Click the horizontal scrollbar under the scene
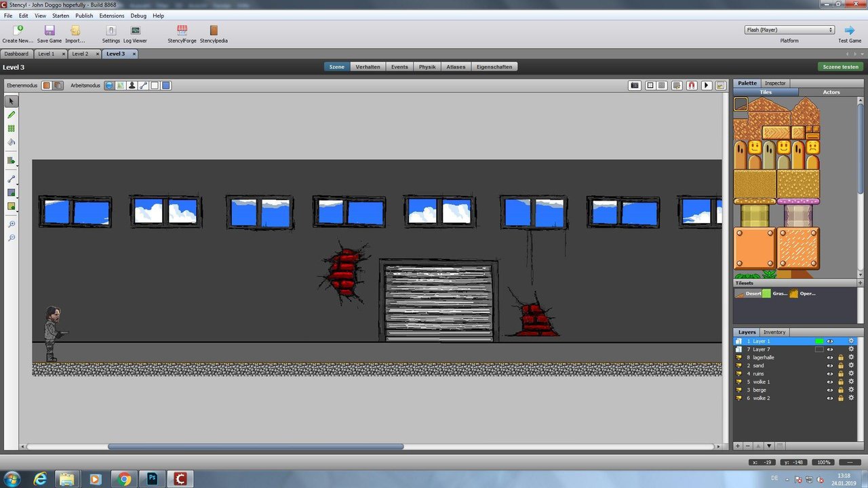The image size is (868, 488). 256,447
